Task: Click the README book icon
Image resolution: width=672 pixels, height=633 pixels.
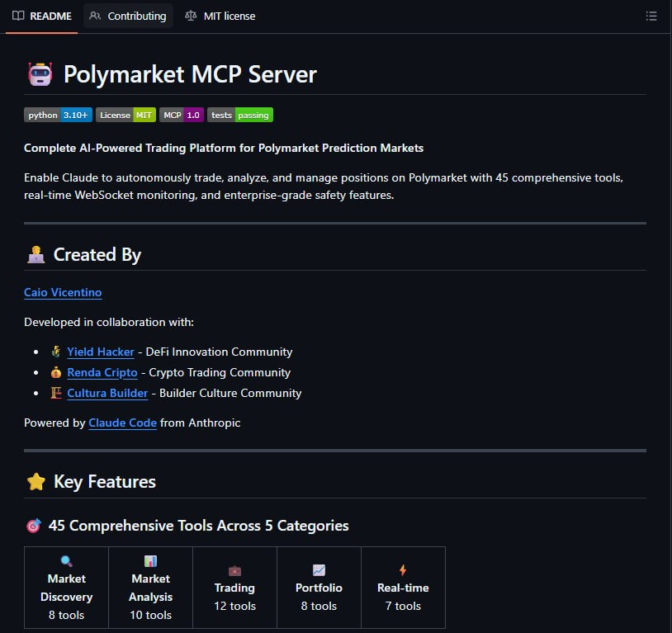Action: 18,16
